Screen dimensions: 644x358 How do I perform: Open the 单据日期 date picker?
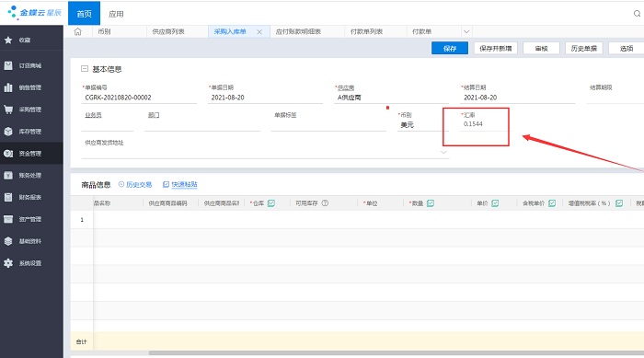point(265,98)
